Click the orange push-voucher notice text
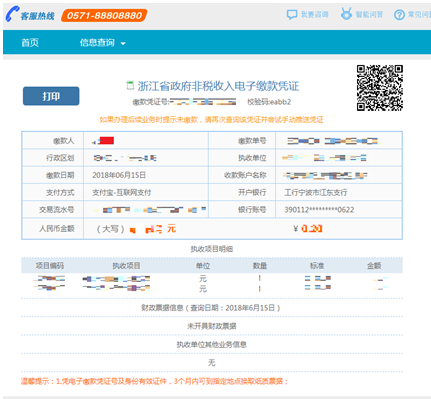The height and width of the screenshot is (399, 431). 212,120
